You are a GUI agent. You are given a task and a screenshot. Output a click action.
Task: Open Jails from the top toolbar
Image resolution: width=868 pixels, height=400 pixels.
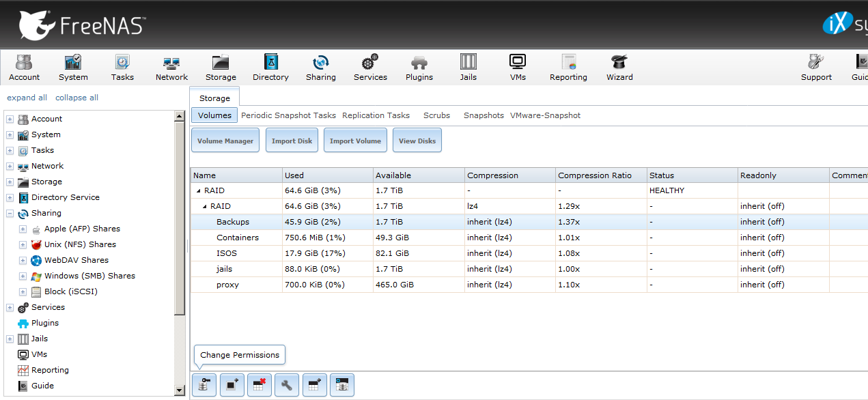click(x=468, y=68)
